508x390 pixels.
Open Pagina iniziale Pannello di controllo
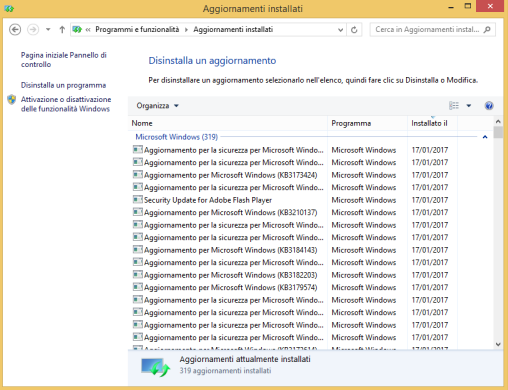coord(64,60)
